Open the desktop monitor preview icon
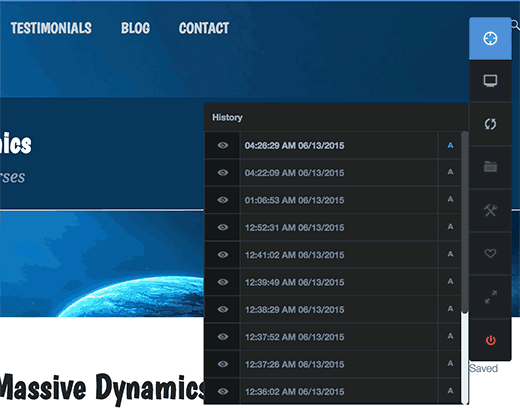Viewport: 520px width, 413px height. tap(490, 81)
